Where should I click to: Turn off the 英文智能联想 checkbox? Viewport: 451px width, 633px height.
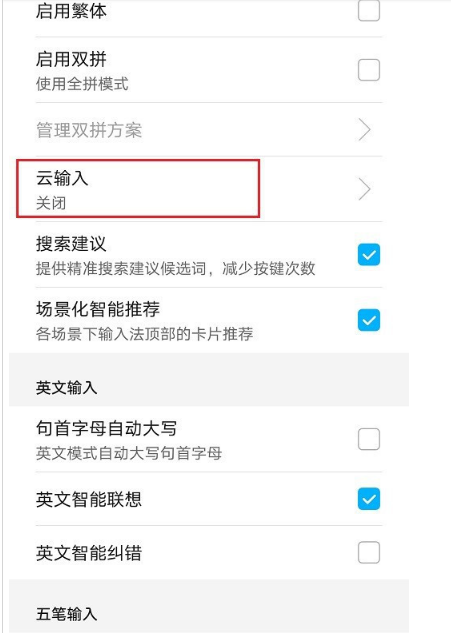(369, 499)
